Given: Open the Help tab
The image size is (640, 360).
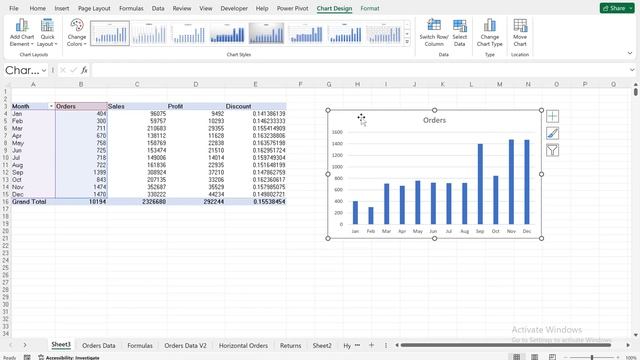Looking at the screenshot, I should [x=262, y=8].
